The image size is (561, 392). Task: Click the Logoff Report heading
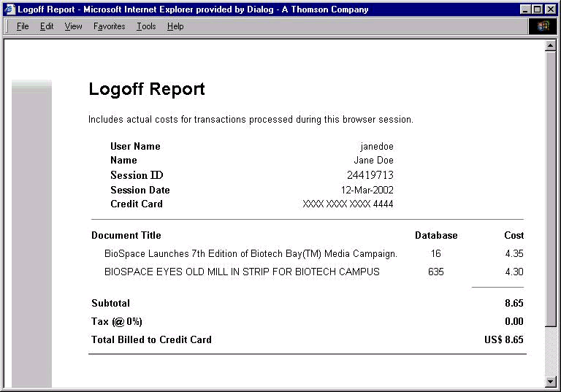tap(147, 89)
